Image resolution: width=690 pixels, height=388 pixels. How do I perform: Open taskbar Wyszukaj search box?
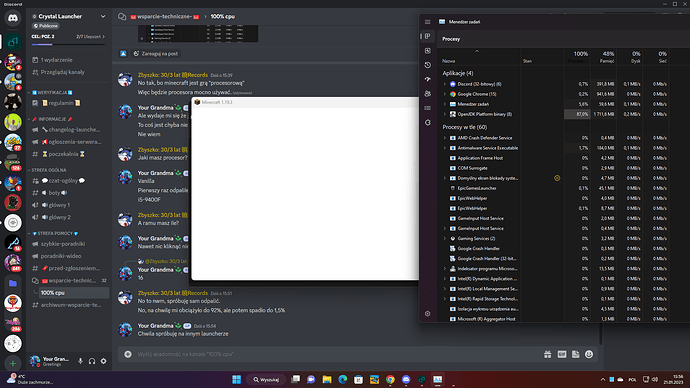pyautogui.click(x=267, y=380)
